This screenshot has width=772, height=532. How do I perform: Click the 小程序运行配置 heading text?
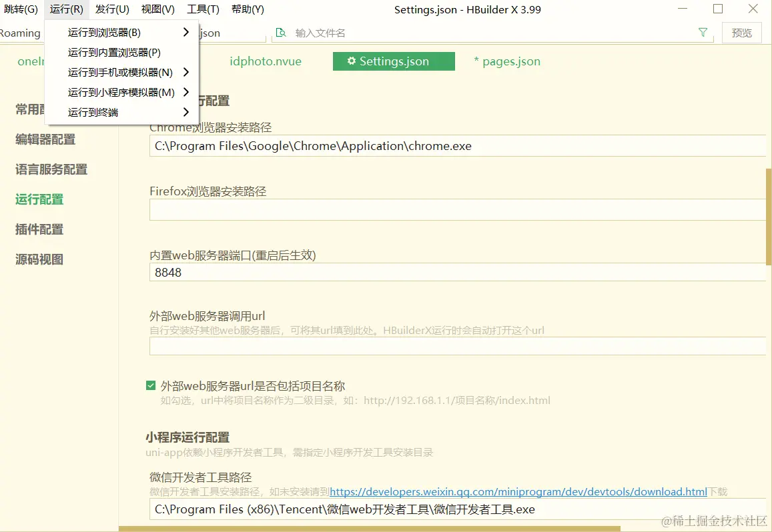187,437
